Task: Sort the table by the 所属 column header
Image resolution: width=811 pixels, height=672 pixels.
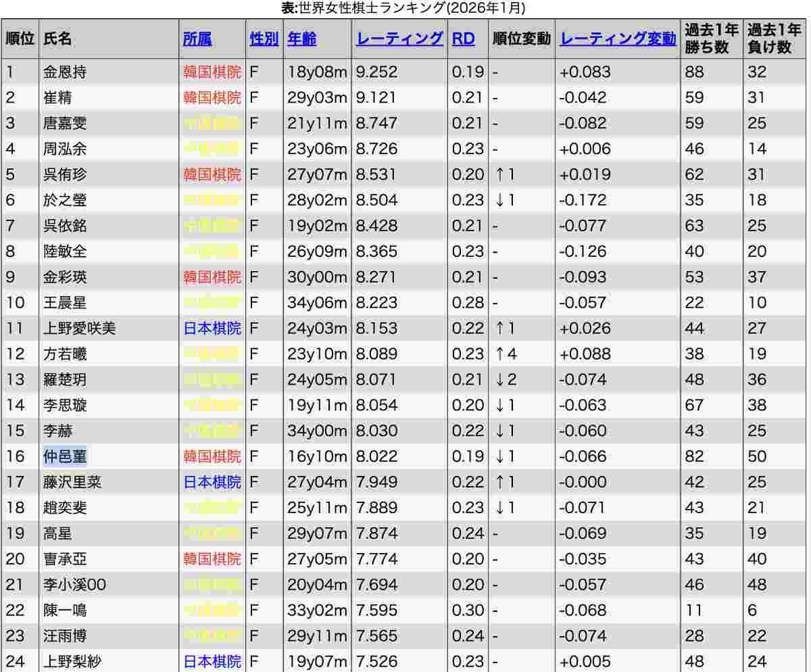Action: (x=197, y=39)
